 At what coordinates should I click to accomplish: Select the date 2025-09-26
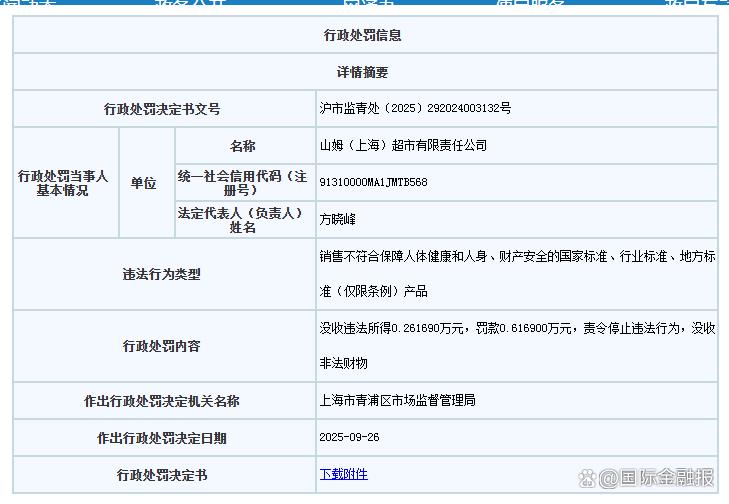[x=349, y=437]
